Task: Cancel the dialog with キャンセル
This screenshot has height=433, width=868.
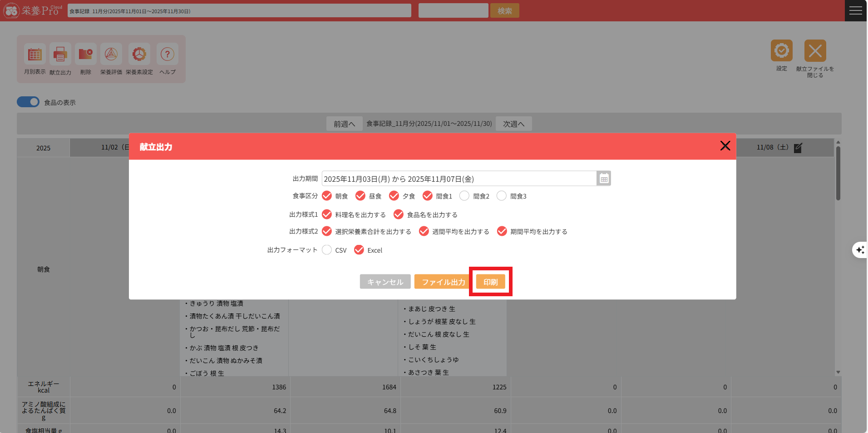Action: (x=385, y=282)
